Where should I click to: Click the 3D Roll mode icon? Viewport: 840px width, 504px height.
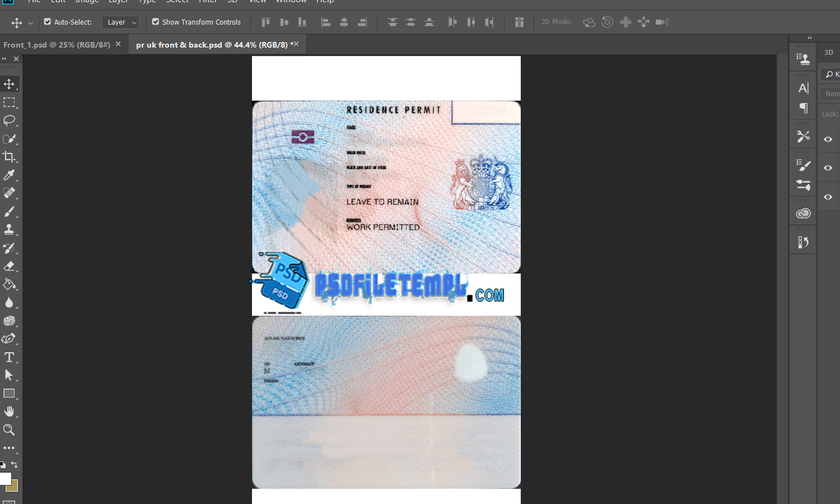pos(608,22)
